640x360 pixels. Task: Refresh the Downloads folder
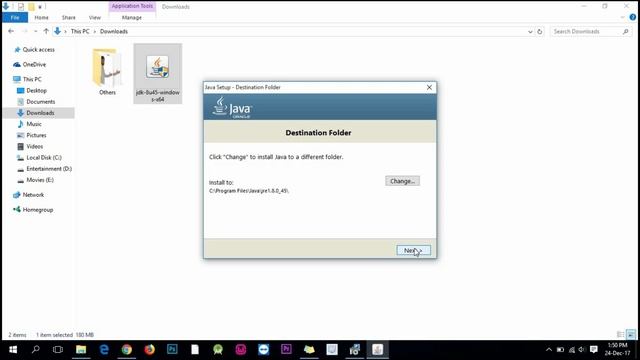coord(540,31)
